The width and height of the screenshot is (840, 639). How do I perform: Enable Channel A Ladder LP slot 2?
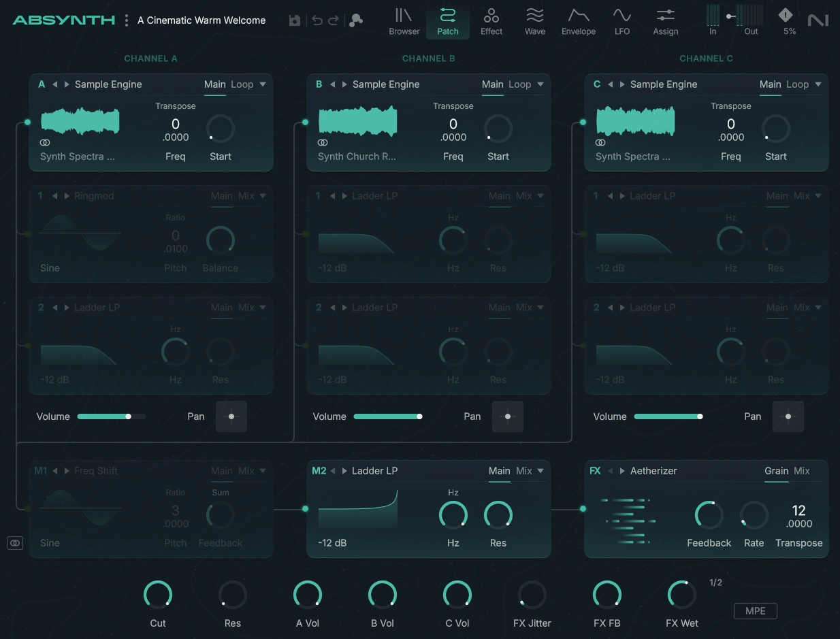(27, 346)
